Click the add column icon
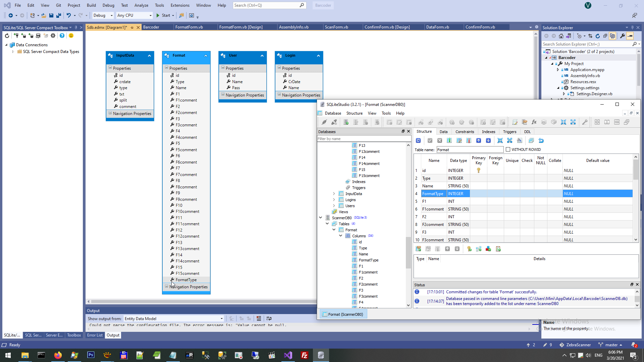Viewport: 644px width, 362px height. [449, 140]
